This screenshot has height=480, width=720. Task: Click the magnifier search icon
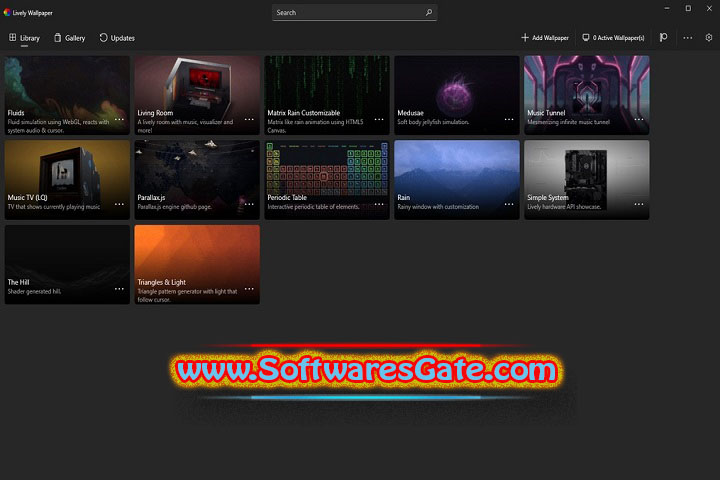pos(428,13)
